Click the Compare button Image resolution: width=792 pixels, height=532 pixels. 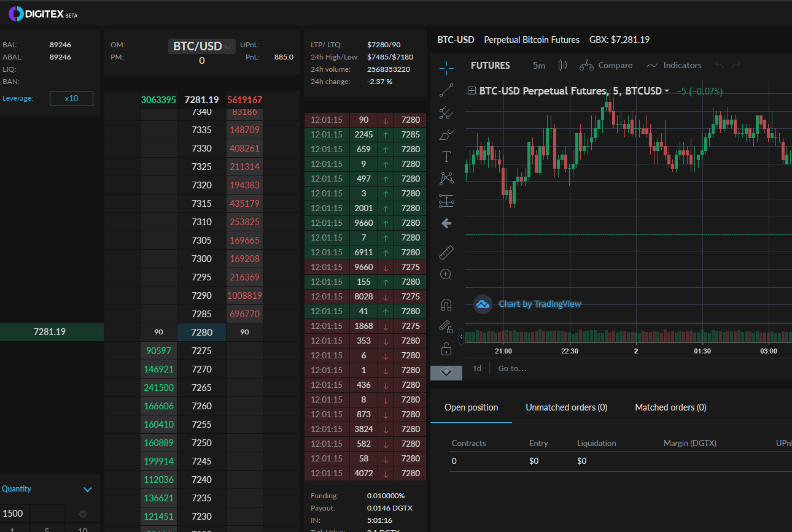coord(606,65)
